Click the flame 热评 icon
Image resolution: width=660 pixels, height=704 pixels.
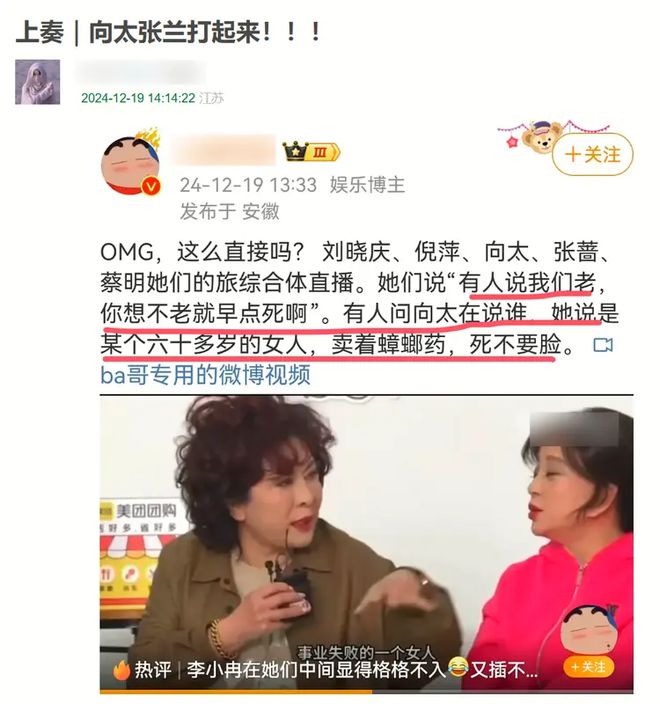click(x=120, y=670)
